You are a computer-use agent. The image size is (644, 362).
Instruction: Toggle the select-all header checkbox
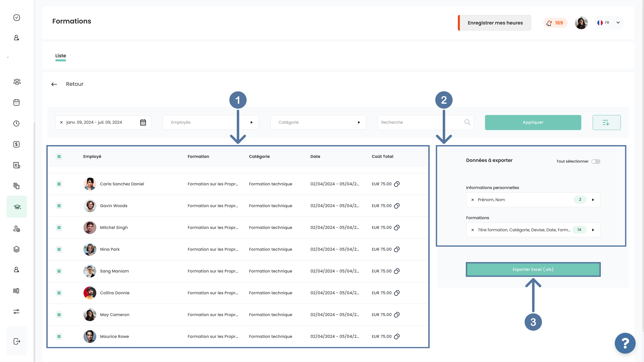[x=59, y=157]
